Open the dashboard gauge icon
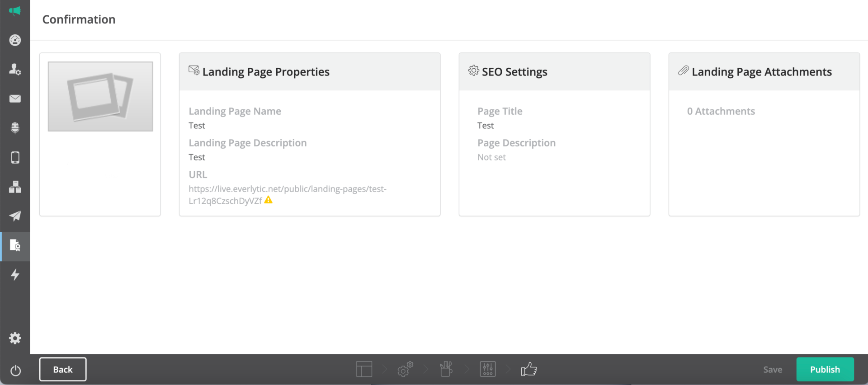This screenshot has height=385, width=868. (15, 40)
